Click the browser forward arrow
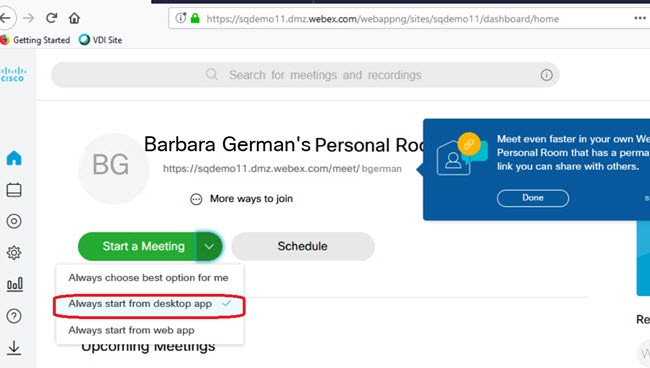Image resolution: width=650 pixels, height=368 pixels. pyautogui.click(x=28, y=18)
